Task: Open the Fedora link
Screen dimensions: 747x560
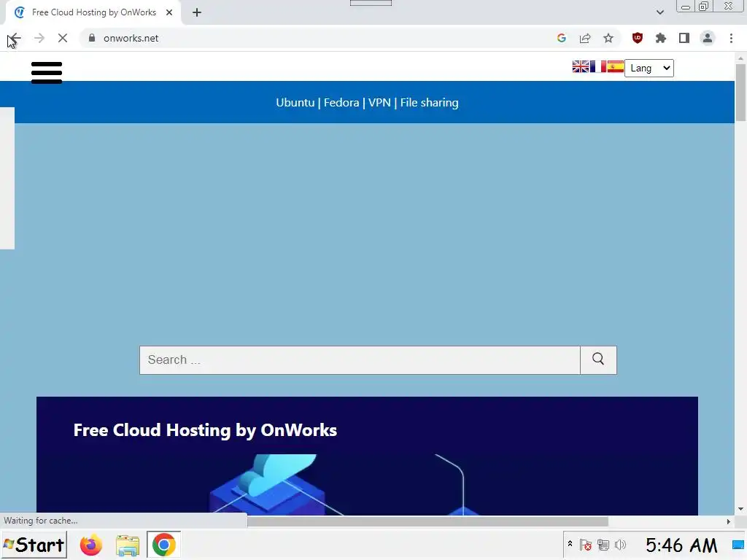Action: (x=341, y=102)
